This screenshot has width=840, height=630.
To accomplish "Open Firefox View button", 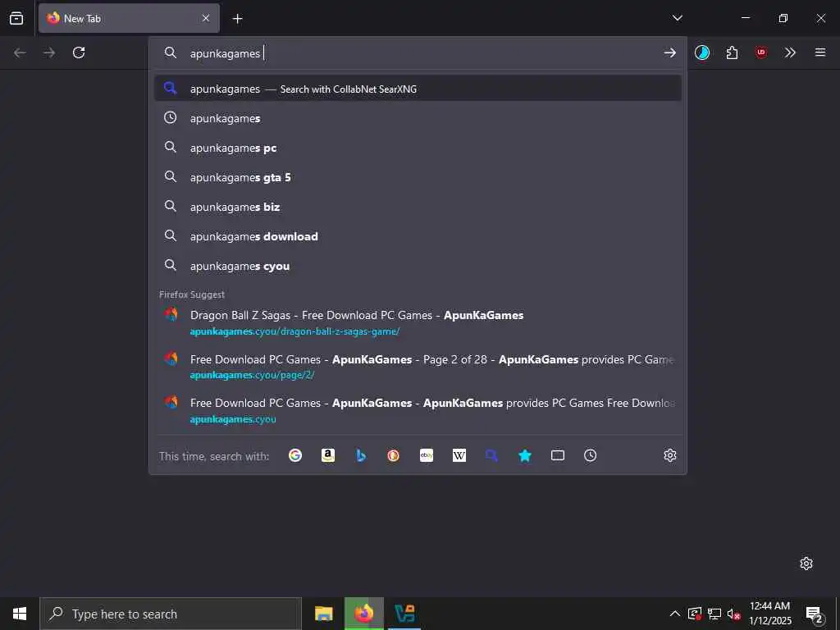I will [16, 18].
